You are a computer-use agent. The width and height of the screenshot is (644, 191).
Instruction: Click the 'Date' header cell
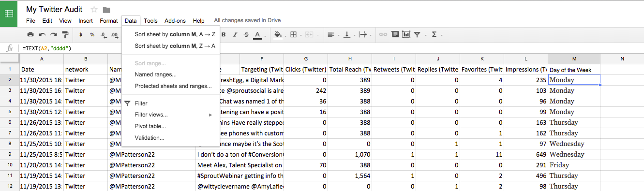point(42,70)
